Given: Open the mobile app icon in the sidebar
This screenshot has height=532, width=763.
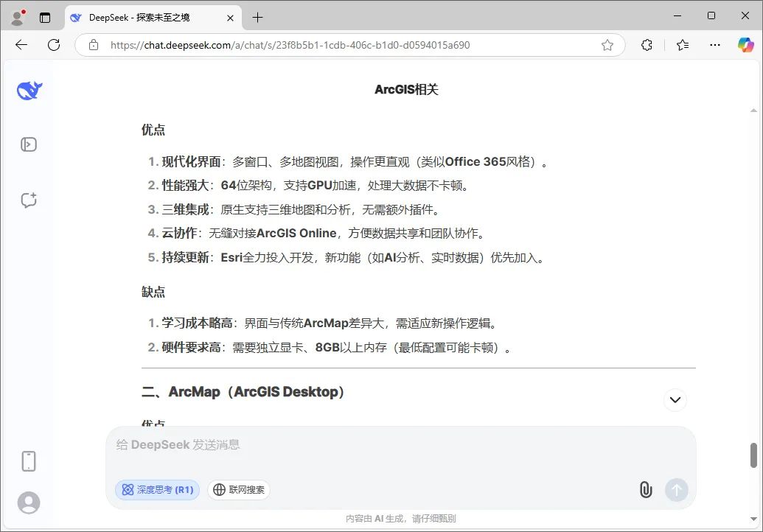Looking at the screenshot, I should point(28,461).
